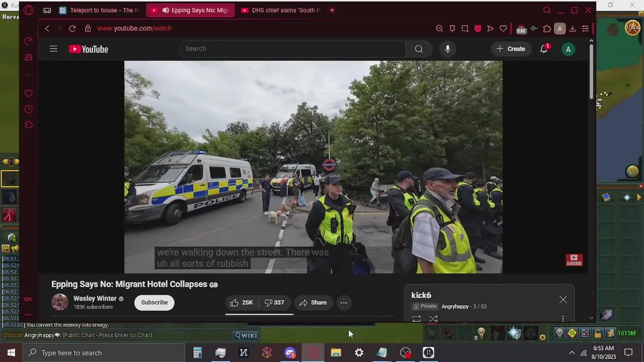
Task: Toggle shuffle playlist icon
Action: click(x=433, y=318)
